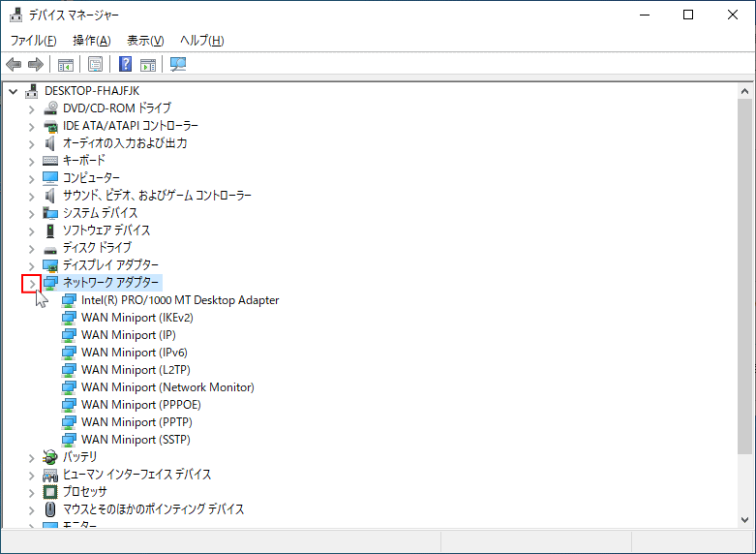Click the blue Help question mark icon
This screenshot has width=756, height=554.
pyautogui.click(x=126, y=64)
